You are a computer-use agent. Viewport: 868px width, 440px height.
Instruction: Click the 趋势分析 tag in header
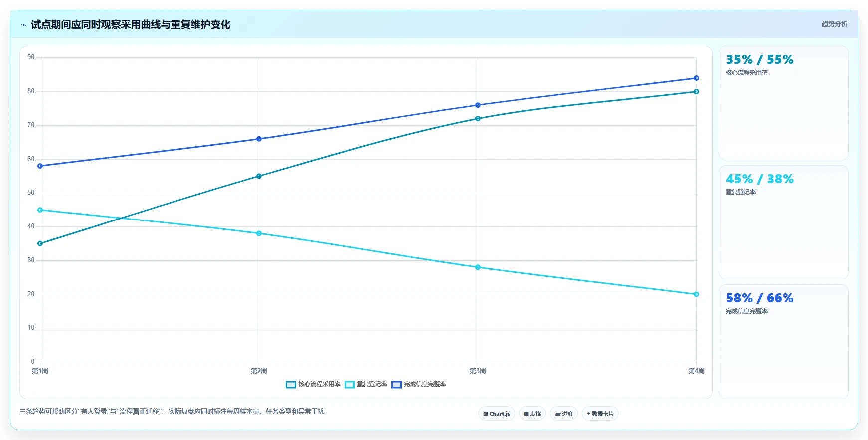click(x=834, y=24)
